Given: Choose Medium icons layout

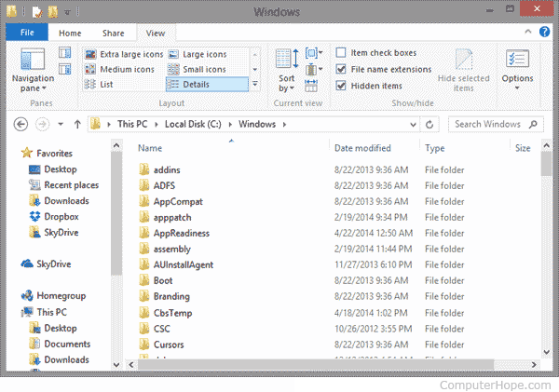Looking at the screenshot, I should 119,69.
